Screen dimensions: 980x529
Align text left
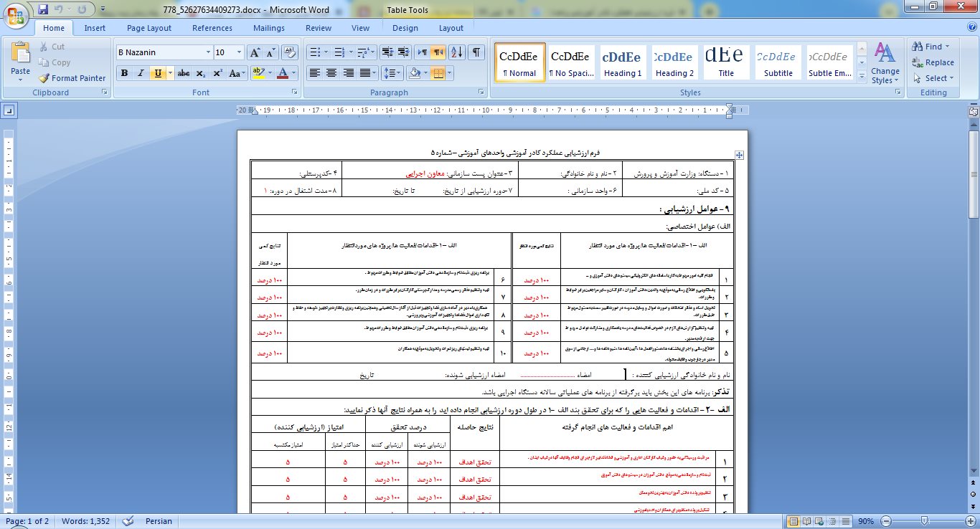click(314, 73)
